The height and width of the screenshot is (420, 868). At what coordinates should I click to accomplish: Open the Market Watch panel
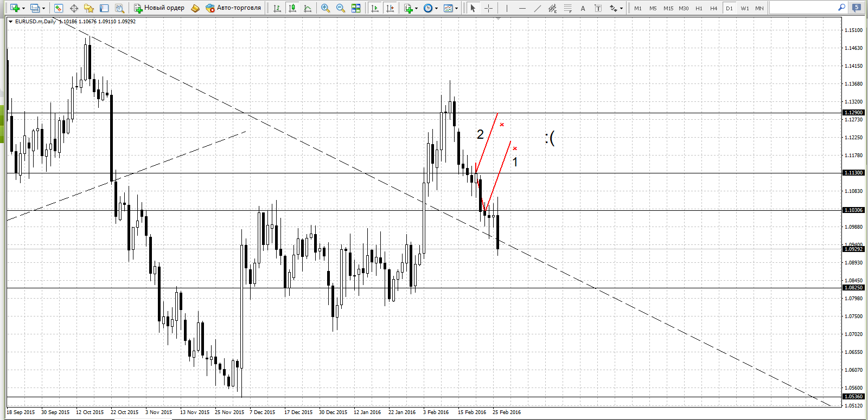[x=59, y=8]
